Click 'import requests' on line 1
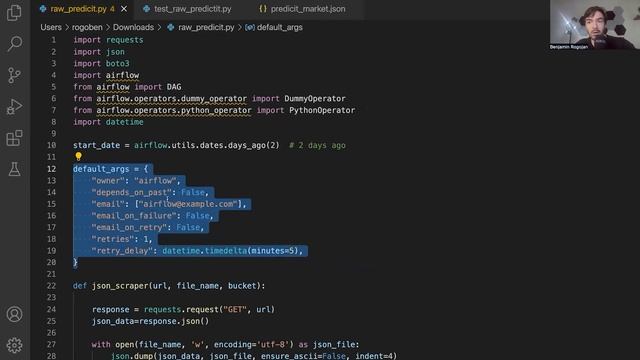The height and width of the screenshot is (360, 640). (108, 40)
